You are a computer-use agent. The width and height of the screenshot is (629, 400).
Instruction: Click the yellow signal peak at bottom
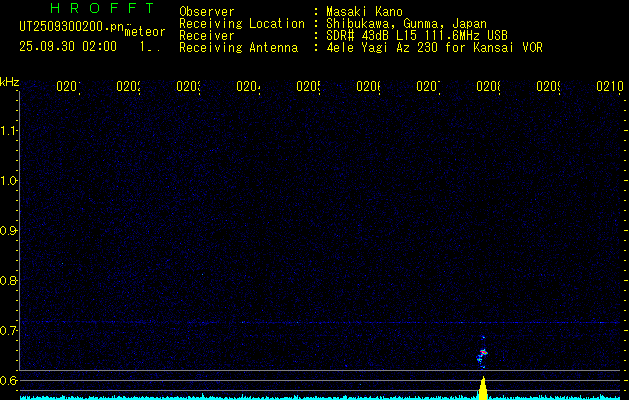(483, 387)
